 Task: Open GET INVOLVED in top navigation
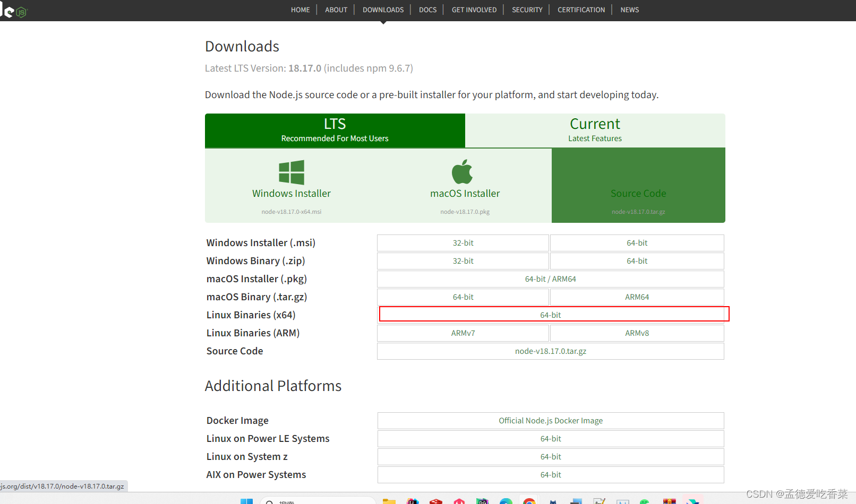pos(474,10)
